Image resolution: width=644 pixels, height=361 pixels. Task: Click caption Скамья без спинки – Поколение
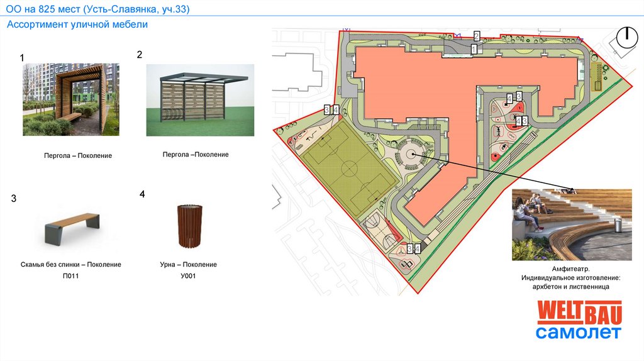pos(70,265)
